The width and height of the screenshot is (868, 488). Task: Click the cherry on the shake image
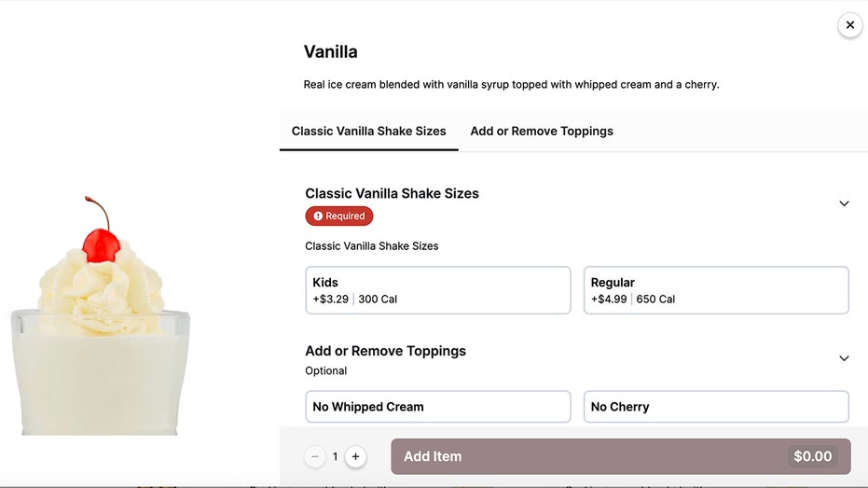98,244
